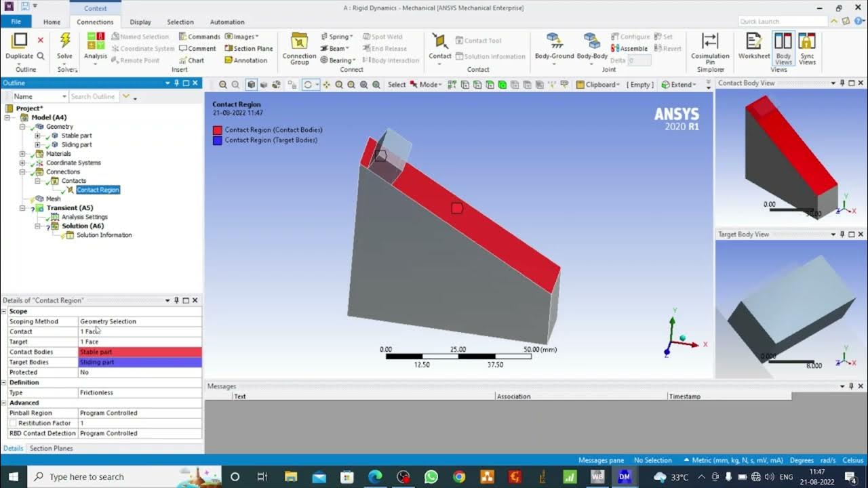Click the Messages pane status bar button
The width and height of the screenshot is (868, 488).
coord(601,460)
